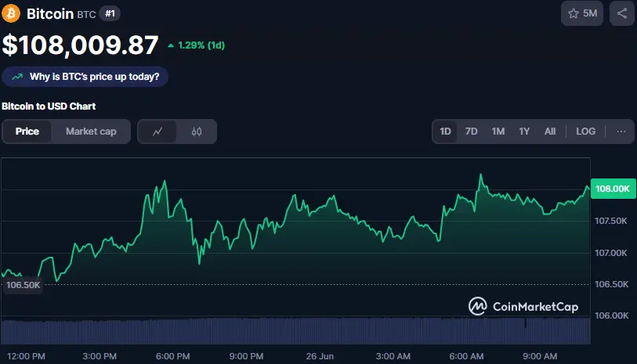637x364 pixels.
Task: Click the 106.50K opening price marker
Action: (x=23, y=285)
